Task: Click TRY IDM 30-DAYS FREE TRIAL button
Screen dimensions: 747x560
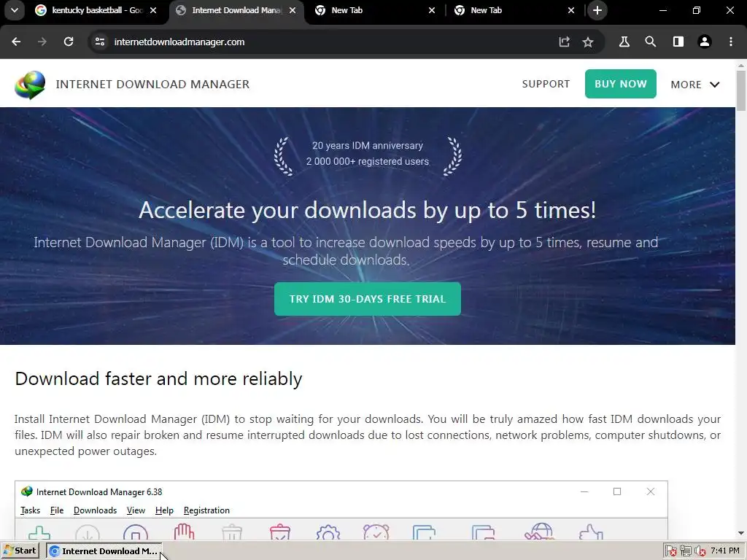Action: (368, 299)
